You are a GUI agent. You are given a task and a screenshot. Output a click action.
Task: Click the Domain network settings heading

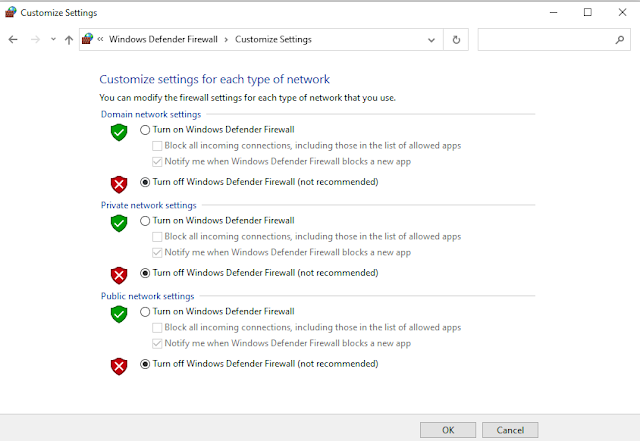[x=151, y=114]
